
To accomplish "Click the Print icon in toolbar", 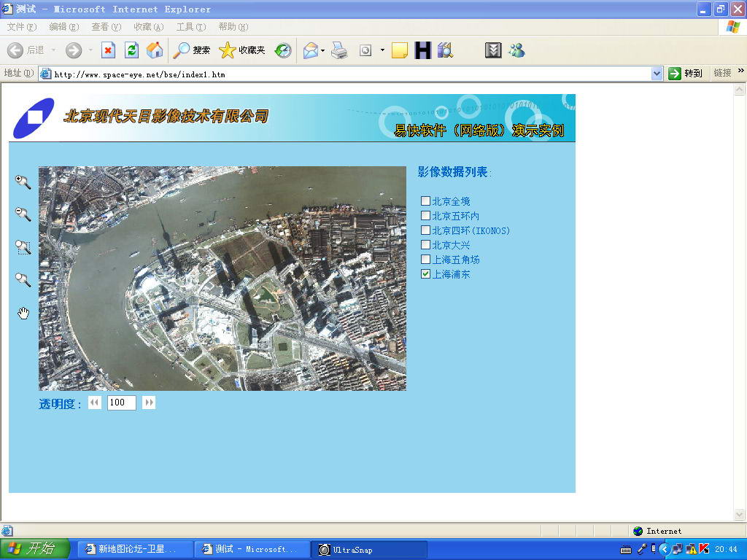I will (339, 50).
